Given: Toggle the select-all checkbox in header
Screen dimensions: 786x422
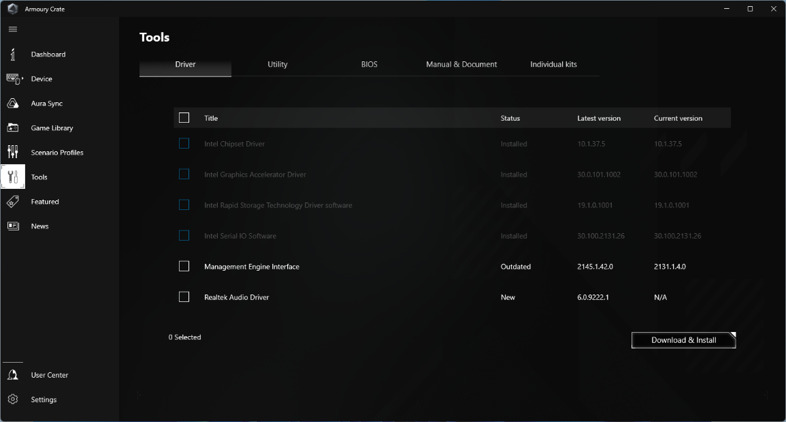Looking at the screenshot, I should 184,118.
